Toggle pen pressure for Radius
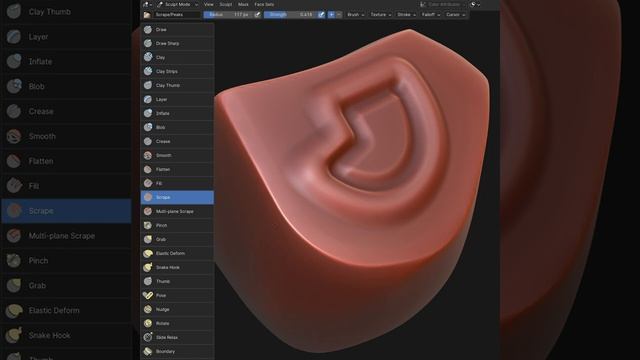640x360 pixels. pyautogui.click(x=257, y=15)
